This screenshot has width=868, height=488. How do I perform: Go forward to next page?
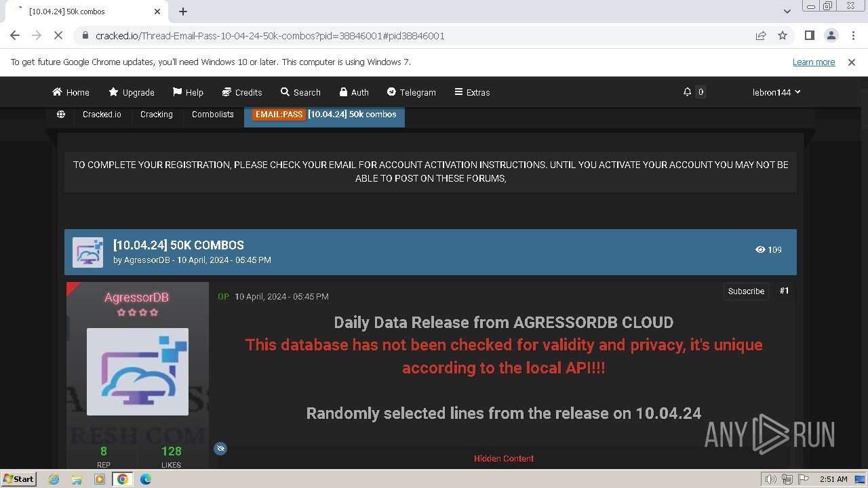point(37,35)
